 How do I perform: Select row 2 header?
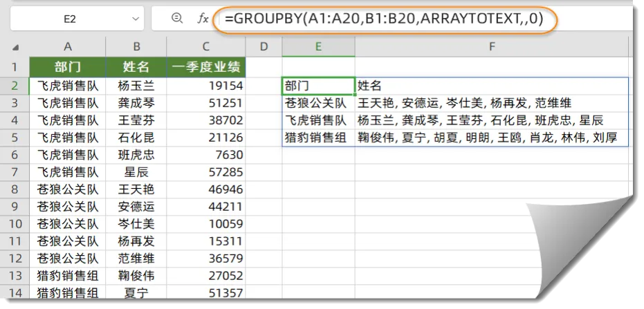pyautogui.click(x=15, y=86)
